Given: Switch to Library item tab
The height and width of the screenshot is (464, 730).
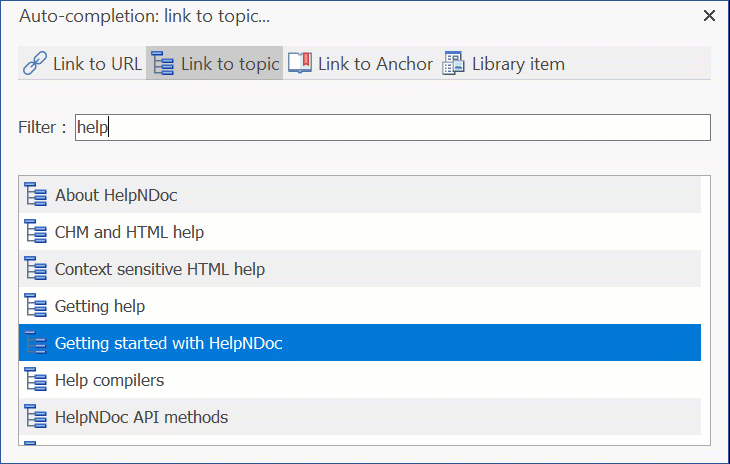Looking at the screenshot, I should (503, 63).
